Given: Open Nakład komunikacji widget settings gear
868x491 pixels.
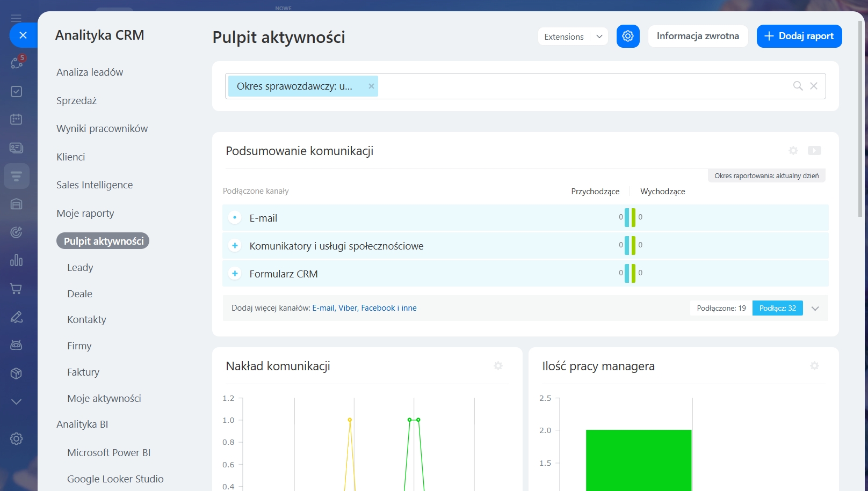Looking at the screenshot, I should 498,366.
